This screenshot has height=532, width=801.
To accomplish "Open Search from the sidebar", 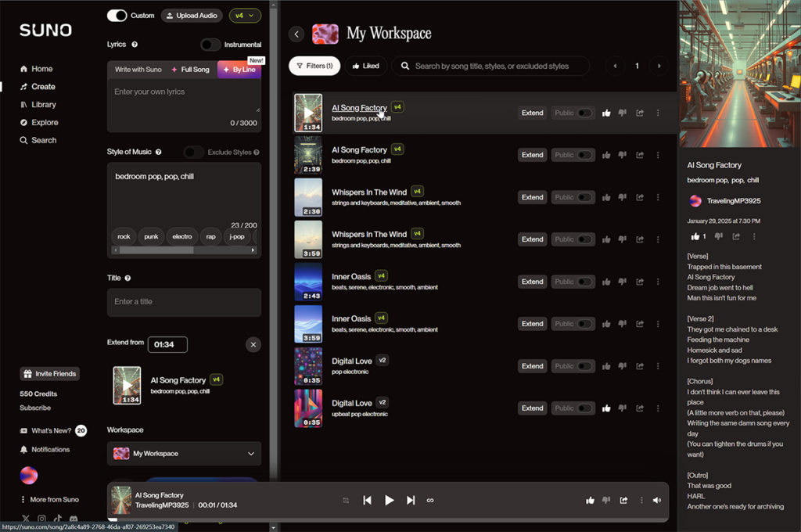I will click(38, 140).
